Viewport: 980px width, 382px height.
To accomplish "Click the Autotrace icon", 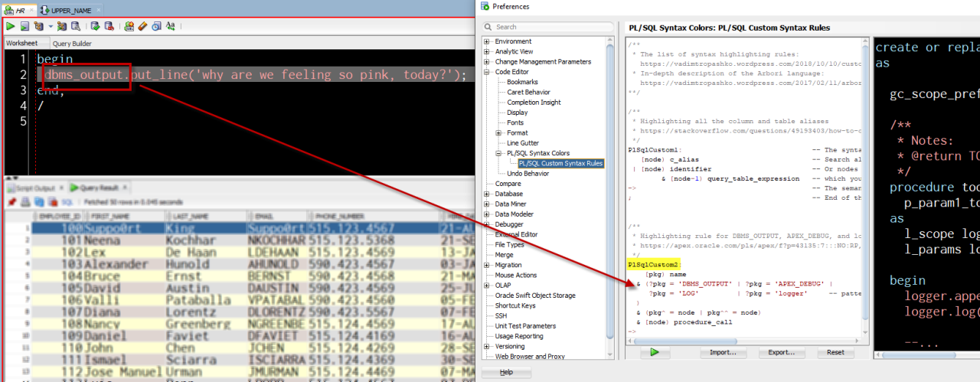I will click(62, 26).
